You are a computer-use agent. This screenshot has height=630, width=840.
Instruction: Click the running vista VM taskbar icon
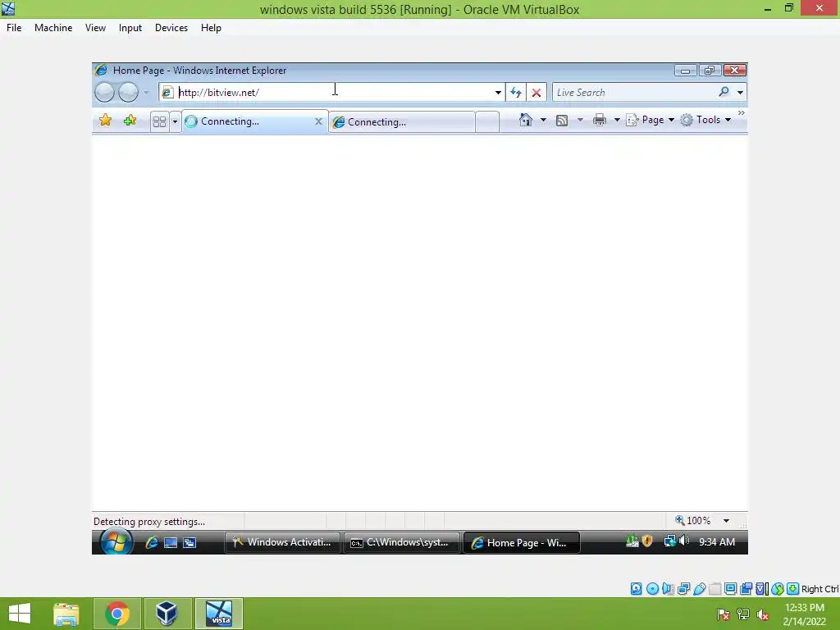pos(218,614)
